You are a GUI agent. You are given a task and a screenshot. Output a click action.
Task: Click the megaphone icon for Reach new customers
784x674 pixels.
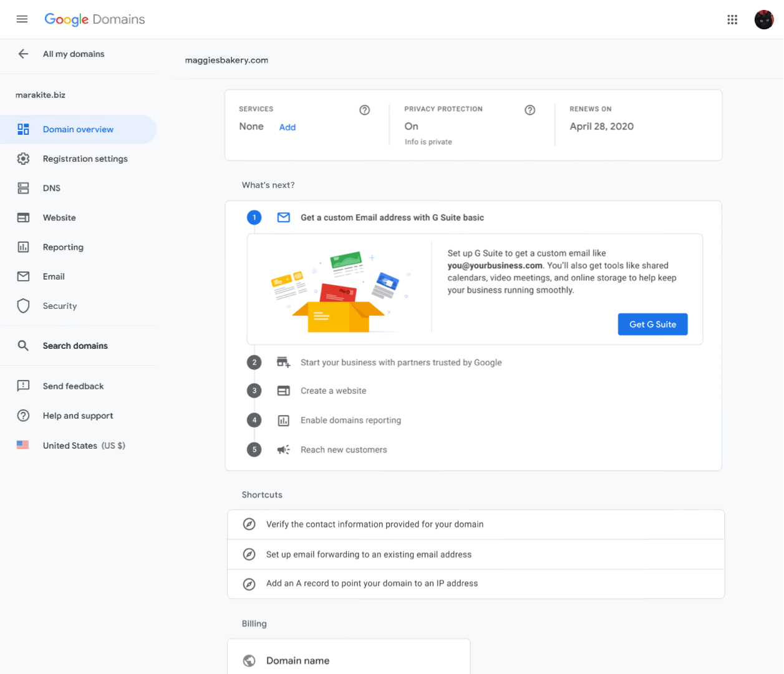[284, 449]
